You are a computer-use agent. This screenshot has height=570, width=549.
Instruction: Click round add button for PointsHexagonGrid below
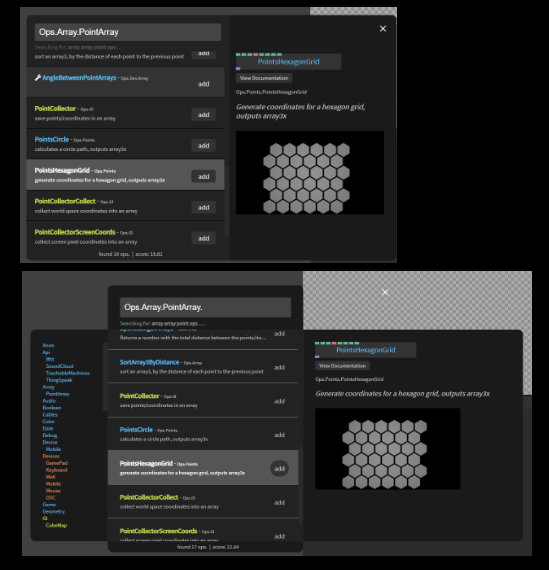coord(280,469)
